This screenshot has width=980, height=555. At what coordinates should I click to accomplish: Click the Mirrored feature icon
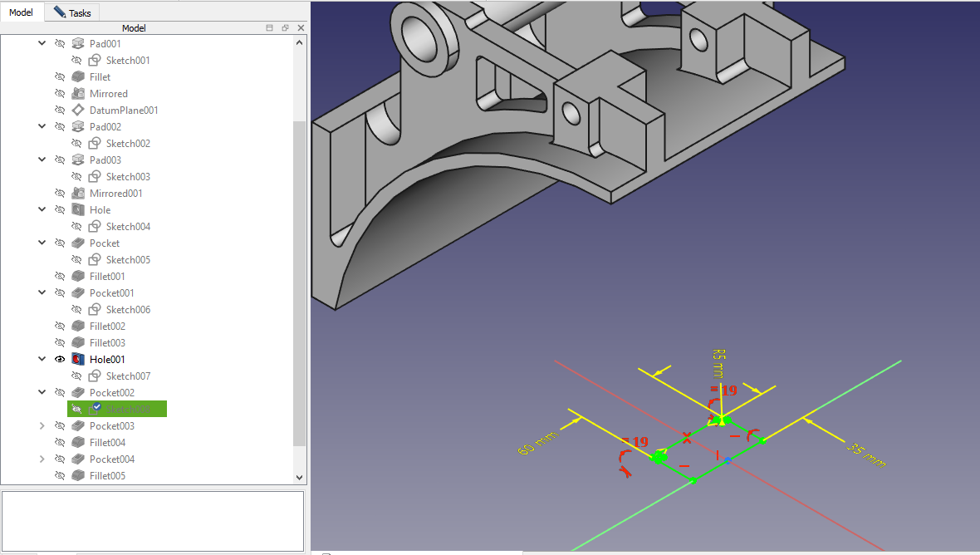click(x=78, y=94)
